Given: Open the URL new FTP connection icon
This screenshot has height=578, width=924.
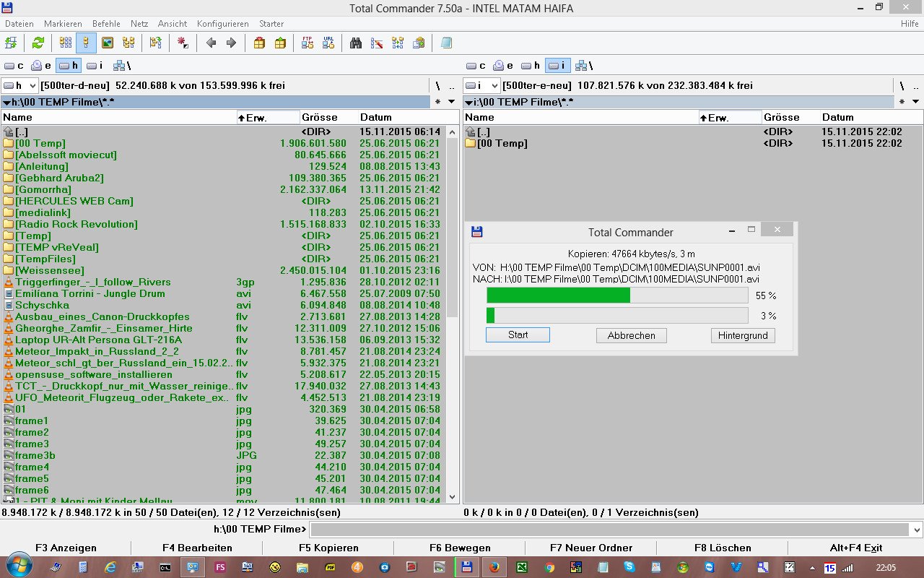Looking at the screenshot, I should 328,43.
